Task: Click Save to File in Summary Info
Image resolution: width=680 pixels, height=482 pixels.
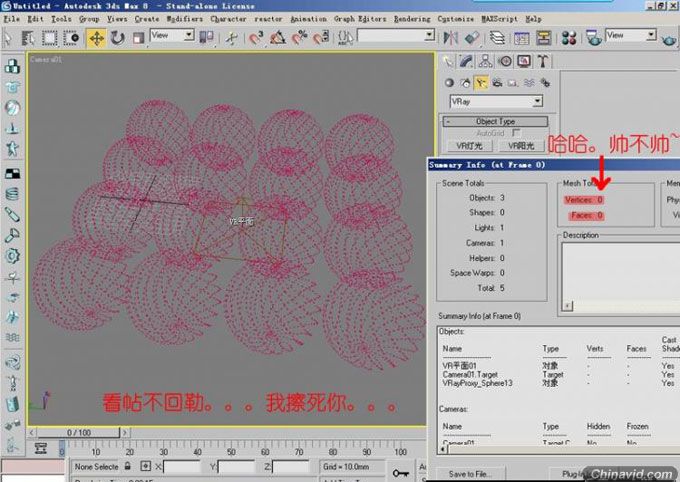Action: click(x=471, y=474)
